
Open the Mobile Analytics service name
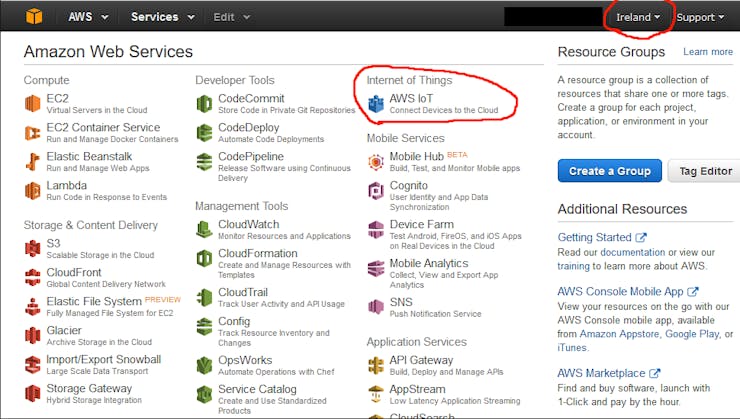click(x=429, y=263)
